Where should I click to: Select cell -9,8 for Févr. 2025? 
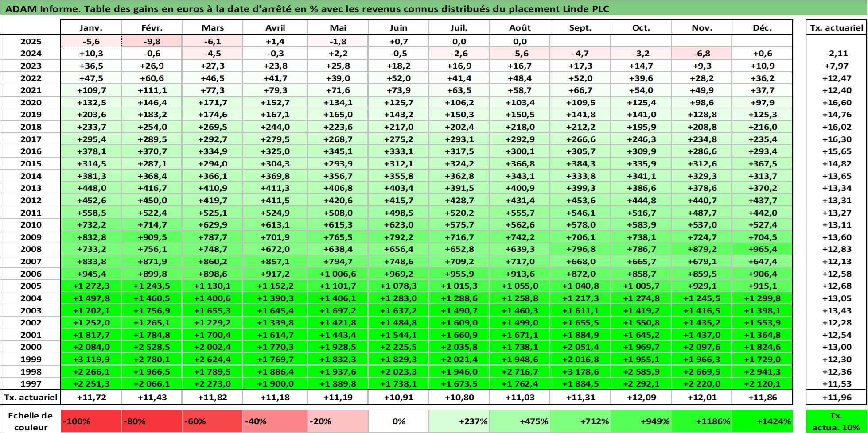152,42
